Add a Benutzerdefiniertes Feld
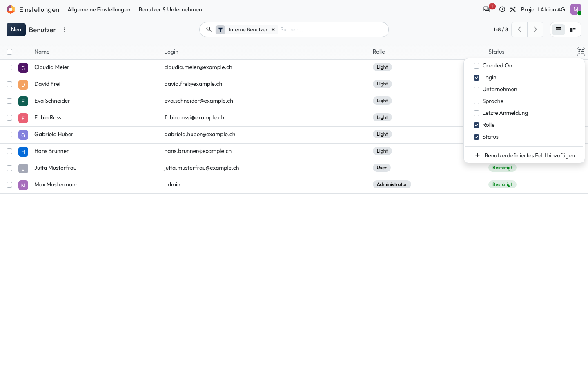The height and width of the screenshot is (368, 588). (525, 155)
